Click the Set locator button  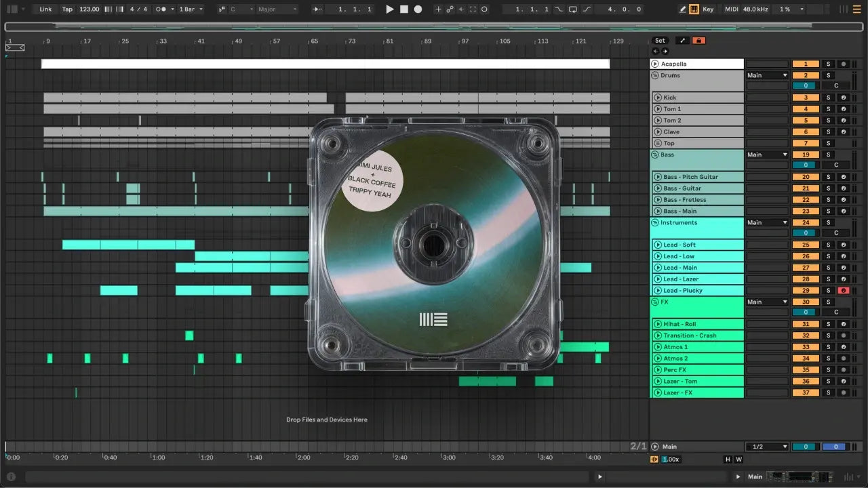[660, 41]
